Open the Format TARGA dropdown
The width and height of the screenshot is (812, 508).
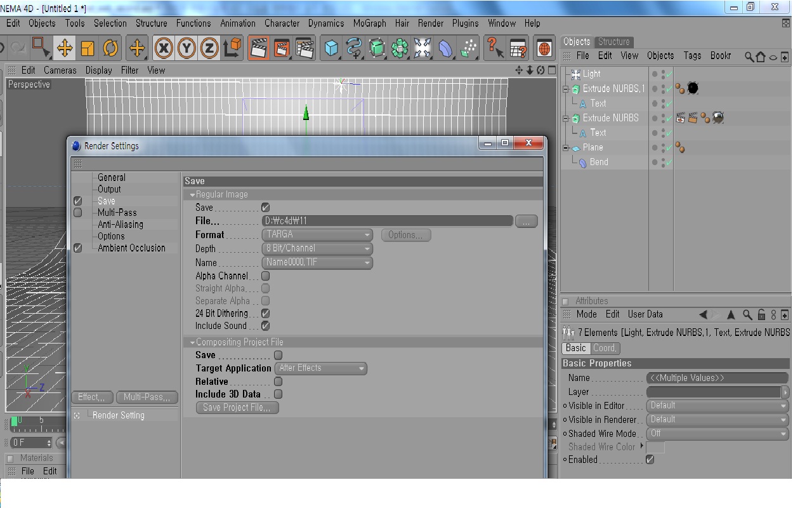click(317, 235)
